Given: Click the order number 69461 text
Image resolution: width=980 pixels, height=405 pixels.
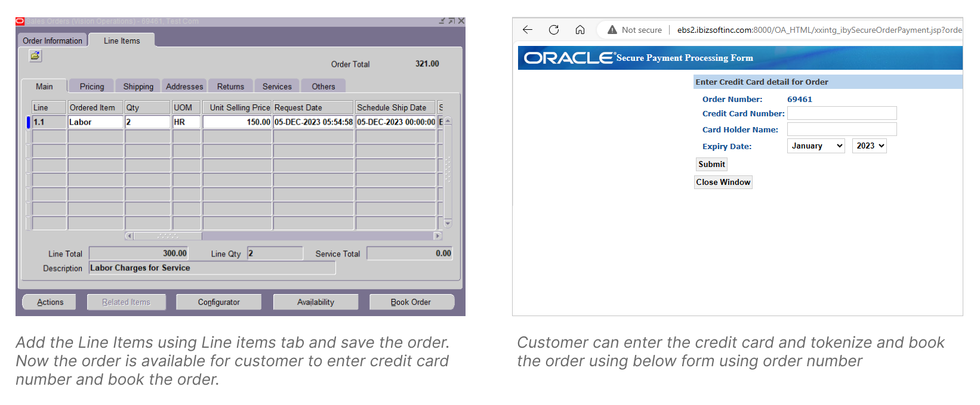Looking at the screenshot, I should [800, 100].
